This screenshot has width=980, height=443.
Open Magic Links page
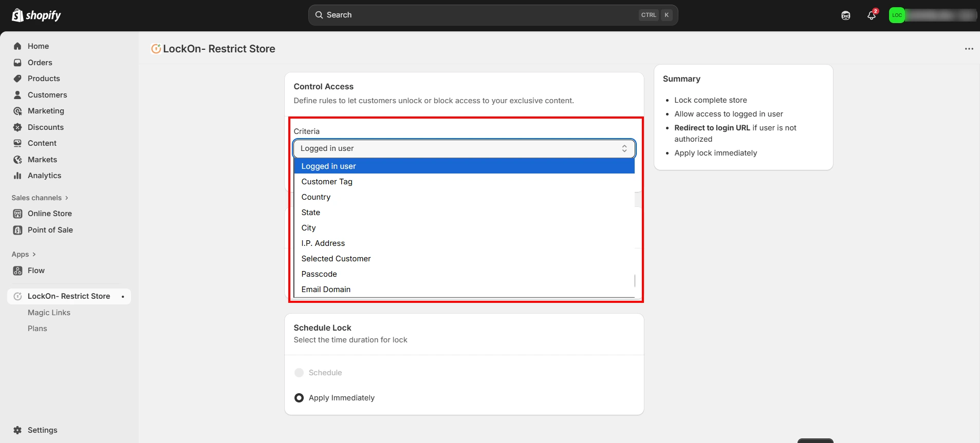coord(49,313)
